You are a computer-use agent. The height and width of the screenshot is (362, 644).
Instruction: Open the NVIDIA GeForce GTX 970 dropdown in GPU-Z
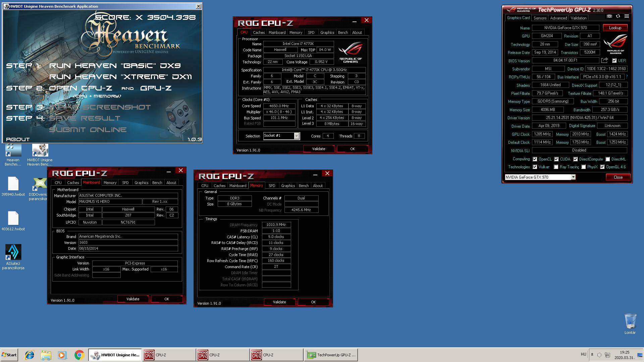(573, 177)
